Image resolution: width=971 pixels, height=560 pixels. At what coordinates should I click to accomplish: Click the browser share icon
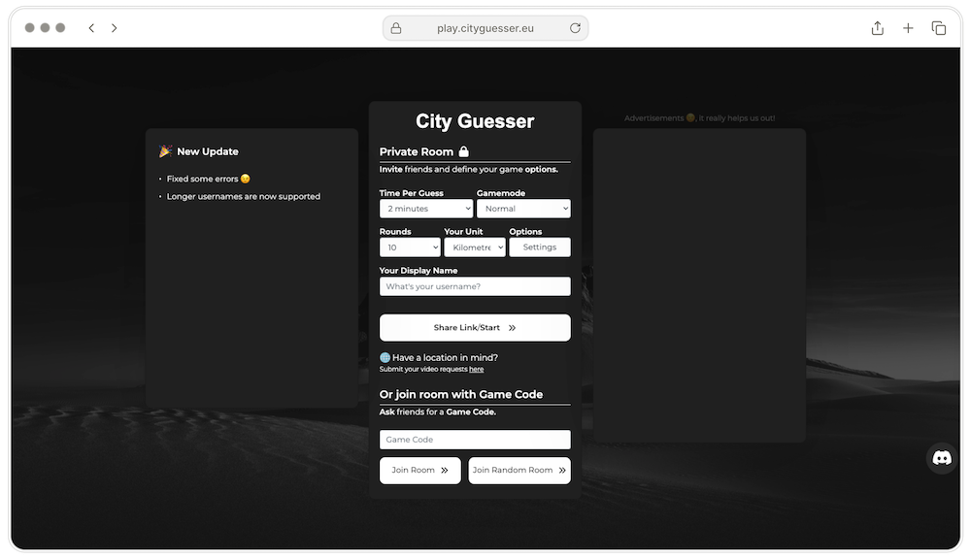pyautogui.click(x=877, y=27)
